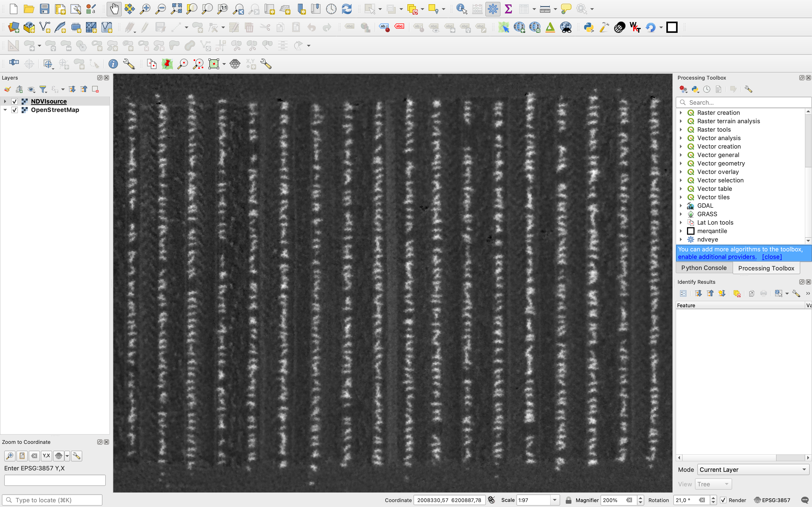812x507 pixels.
Task: Click the Save Project floppy icon
Action: tap(44, 9)
